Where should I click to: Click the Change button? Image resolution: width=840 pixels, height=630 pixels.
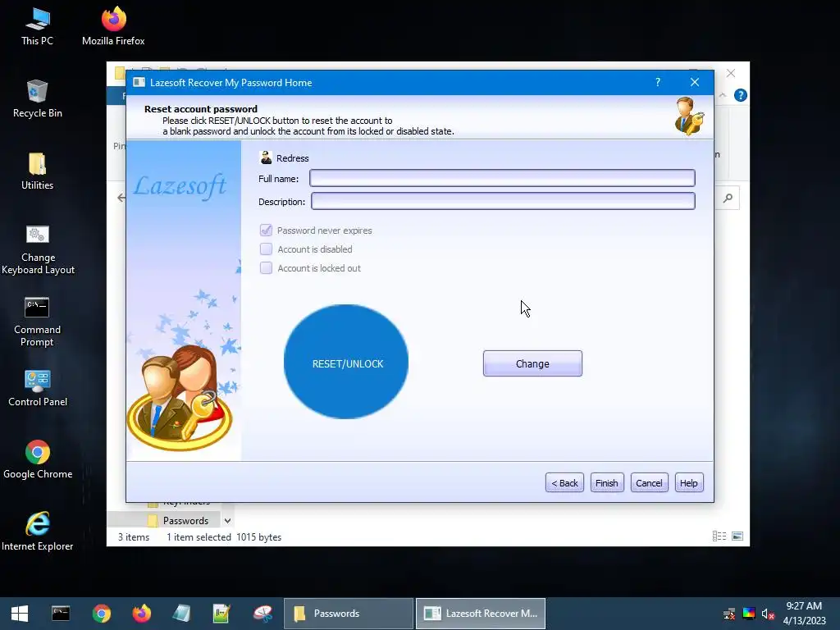click(532, 363)
